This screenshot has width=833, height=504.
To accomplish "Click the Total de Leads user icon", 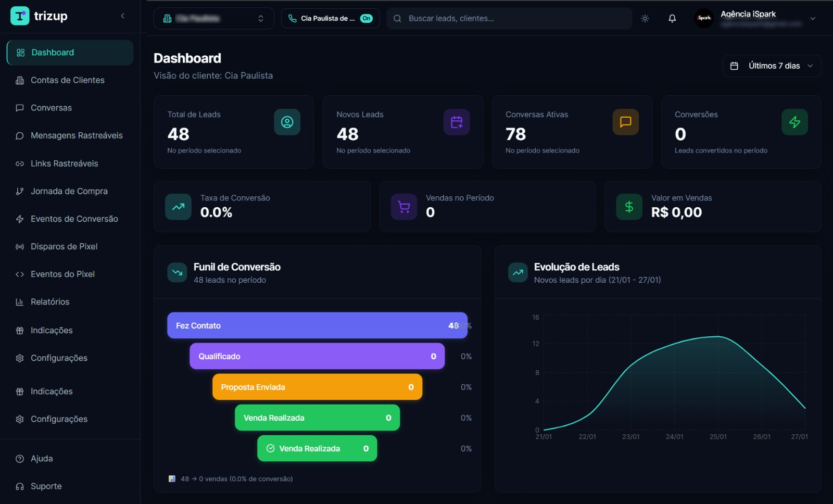I will point(287,122).
